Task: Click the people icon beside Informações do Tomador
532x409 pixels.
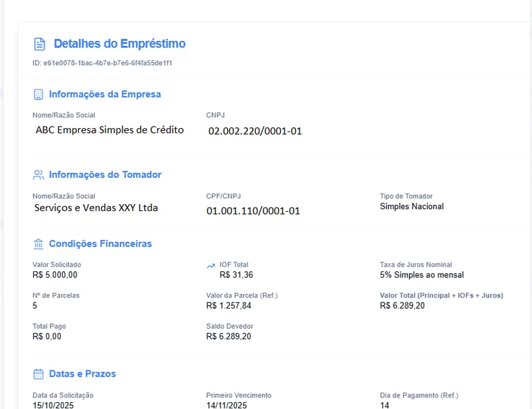Action: pos(38,175)
